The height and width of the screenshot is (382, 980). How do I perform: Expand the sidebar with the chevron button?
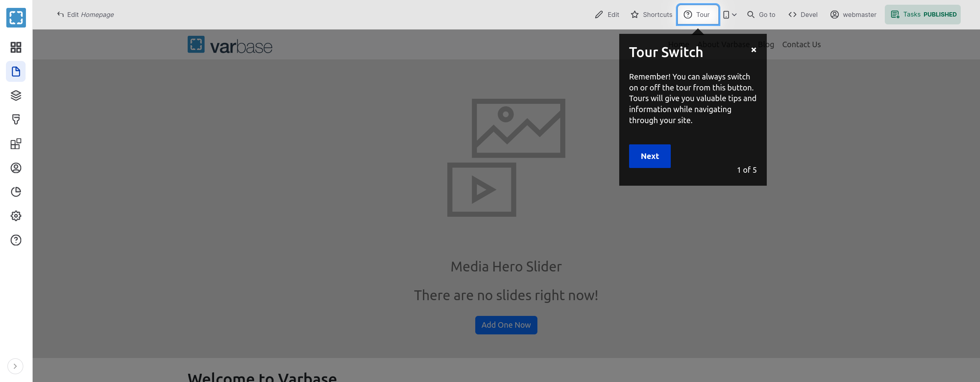pos(15,366)
